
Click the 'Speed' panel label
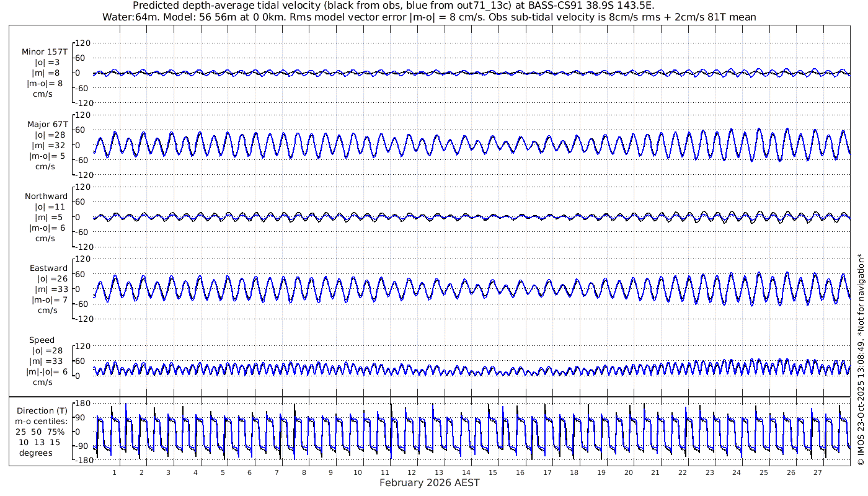[42, 340]
